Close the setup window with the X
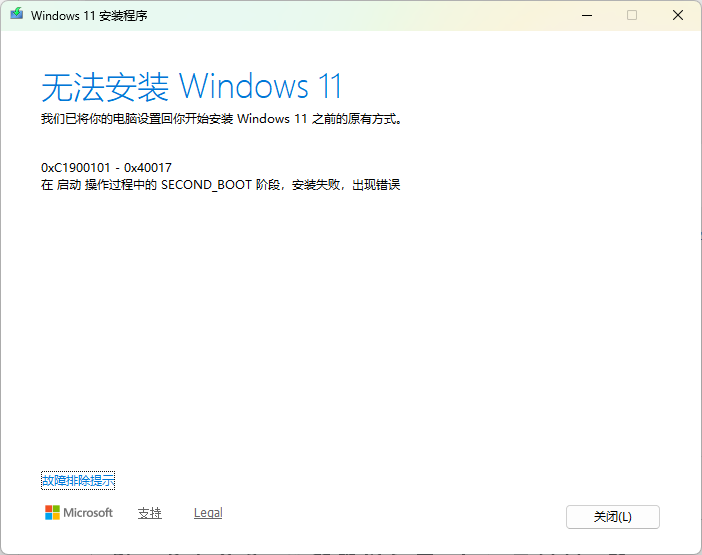702x555 pixels. 678,15
